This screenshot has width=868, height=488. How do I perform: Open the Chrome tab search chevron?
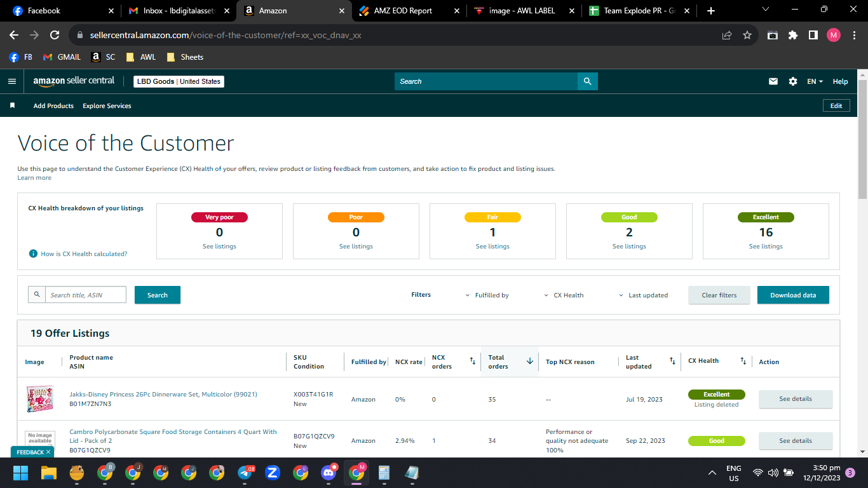765,10
